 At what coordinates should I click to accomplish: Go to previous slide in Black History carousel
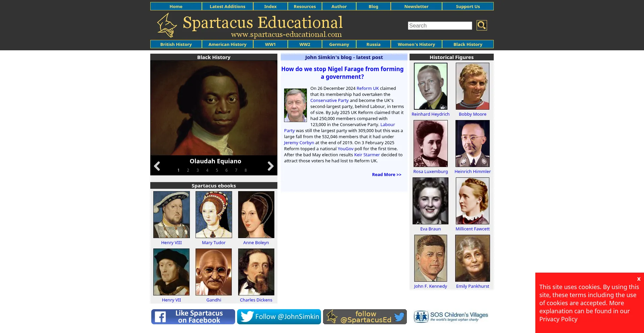pos(157,166)
